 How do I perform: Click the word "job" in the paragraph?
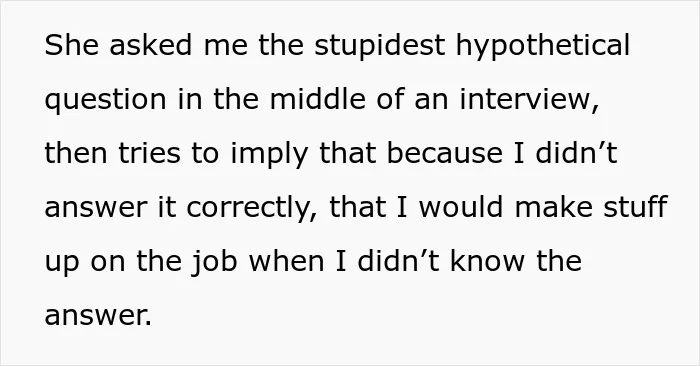pyautogui.click(x=214, y=262)
